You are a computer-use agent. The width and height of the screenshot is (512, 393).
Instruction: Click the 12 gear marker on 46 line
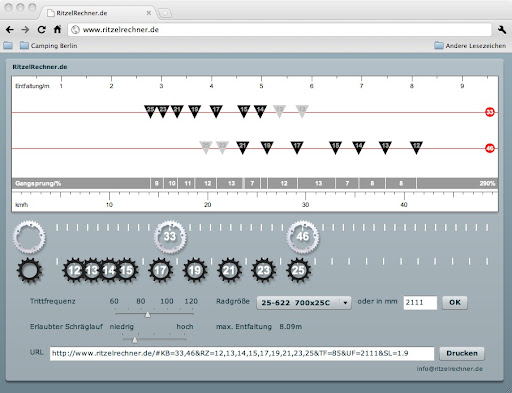pyautogui.click(x=416, y=147)
